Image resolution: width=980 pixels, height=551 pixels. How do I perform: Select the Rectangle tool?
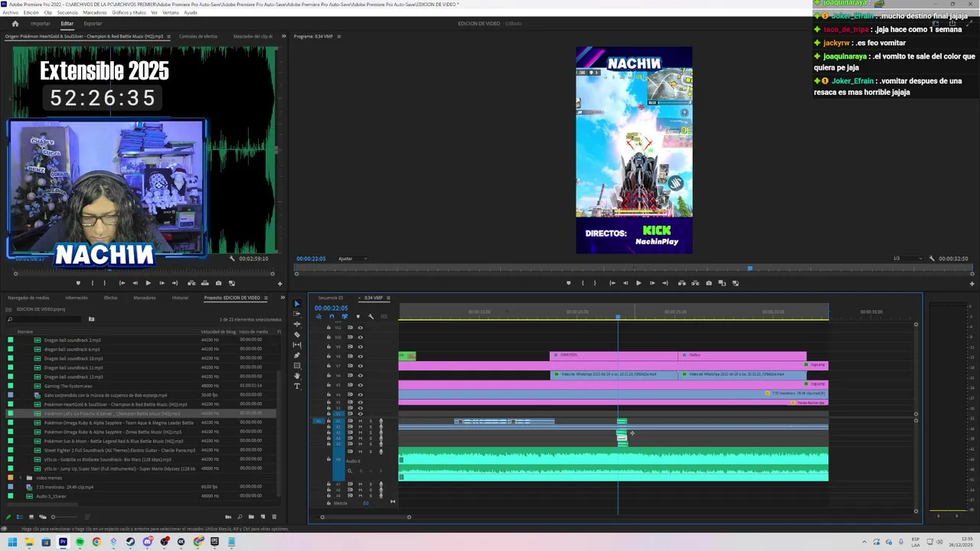298,366
